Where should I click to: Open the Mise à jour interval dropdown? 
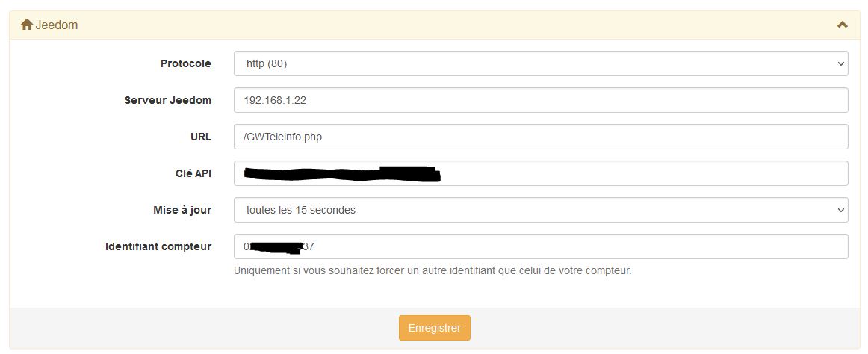(x=541, y=210)
